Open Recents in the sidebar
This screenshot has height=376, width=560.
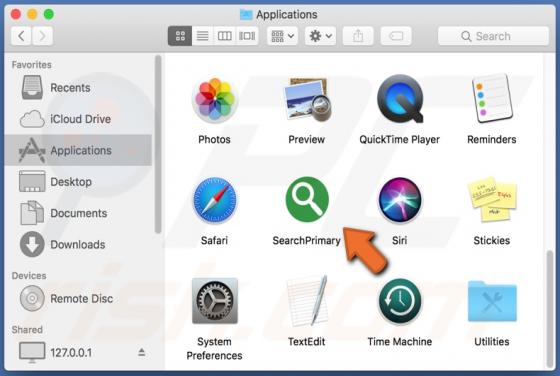(x=79, y=88)
